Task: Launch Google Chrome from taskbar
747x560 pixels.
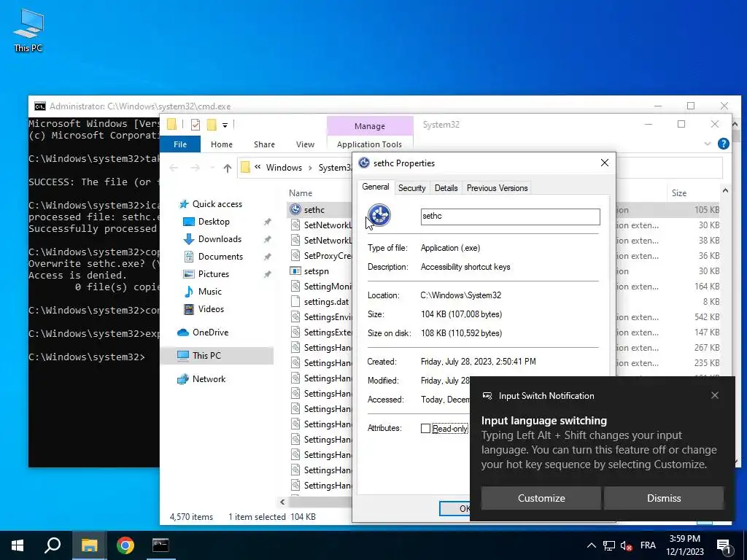Action: click(x=125, y=545)
